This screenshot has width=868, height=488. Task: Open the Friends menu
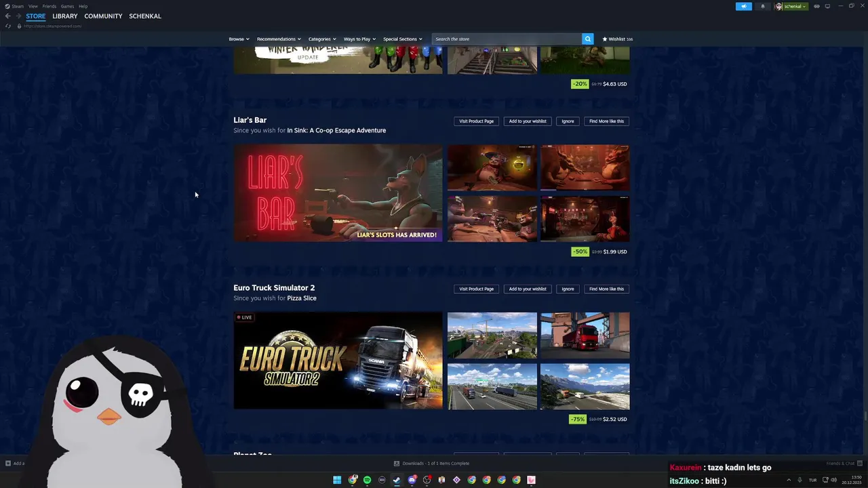(50, 6)
